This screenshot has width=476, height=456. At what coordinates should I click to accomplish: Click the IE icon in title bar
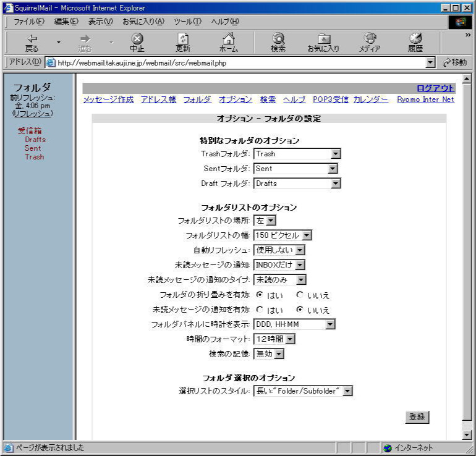(x=9, y=8)
